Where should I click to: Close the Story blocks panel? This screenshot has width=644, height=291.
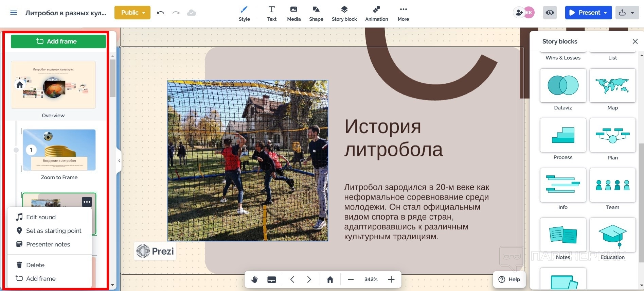click(635, 41)
